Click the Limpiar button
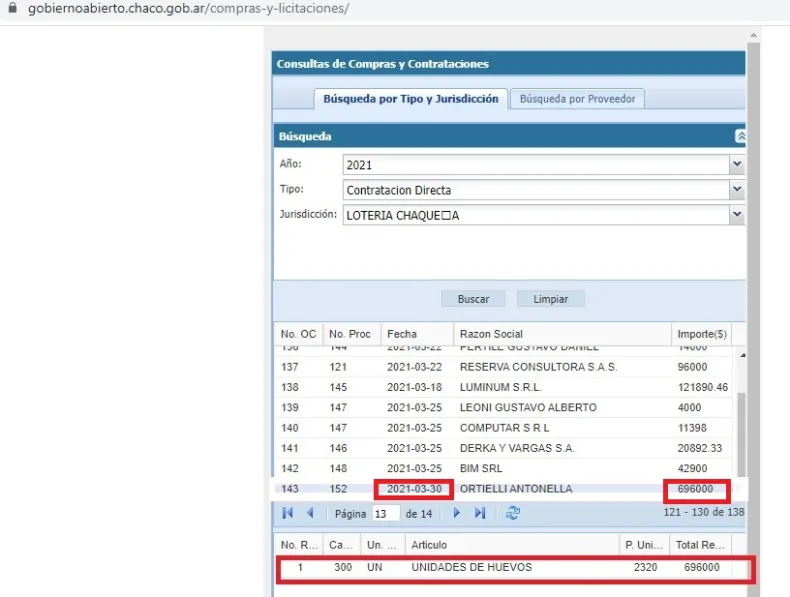 (x=550, y=299)
